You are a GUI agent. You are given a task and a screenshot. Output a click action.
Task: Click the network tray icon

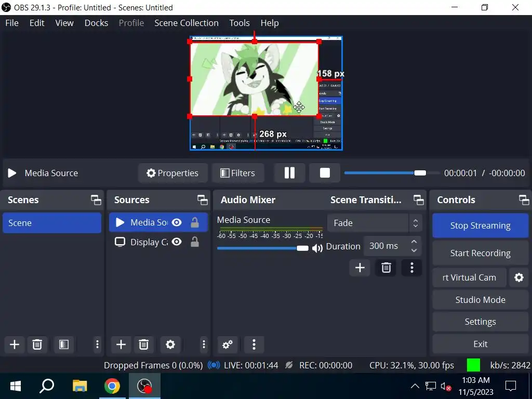click(431, 386)
